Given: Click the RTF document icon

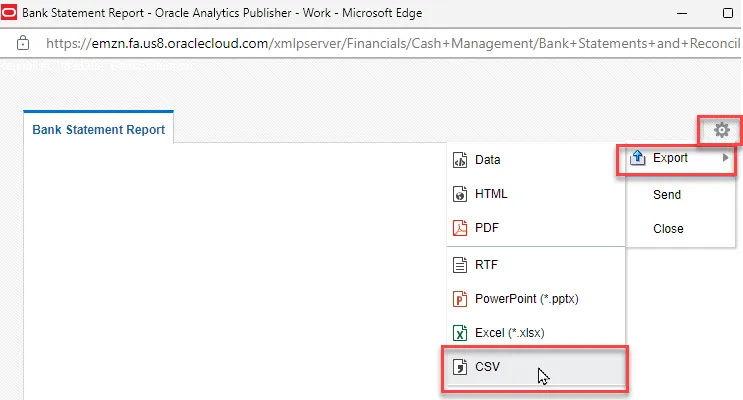Looking at the screenshot, I should click(x=460, y=265).
